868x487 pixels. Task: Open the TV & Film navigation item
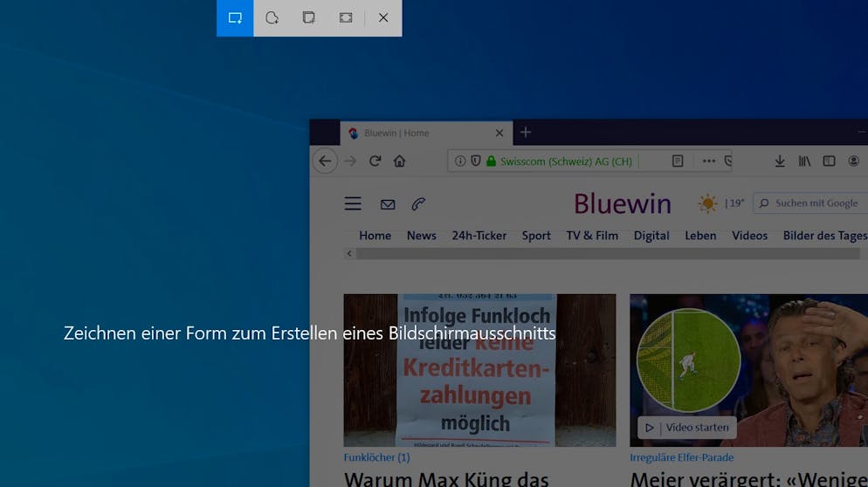click(x=592, y=236)
